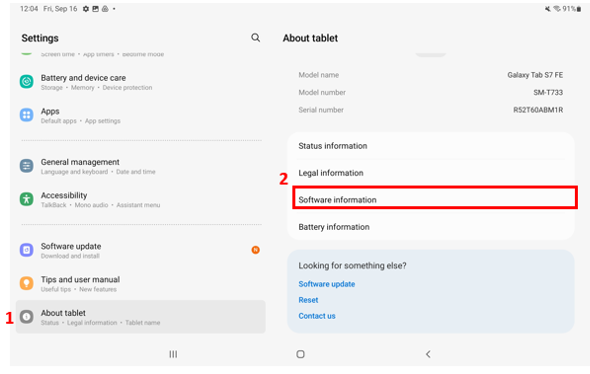590x374 pixels.
Task: Open Battery information entry
Action: coord(431,227)
